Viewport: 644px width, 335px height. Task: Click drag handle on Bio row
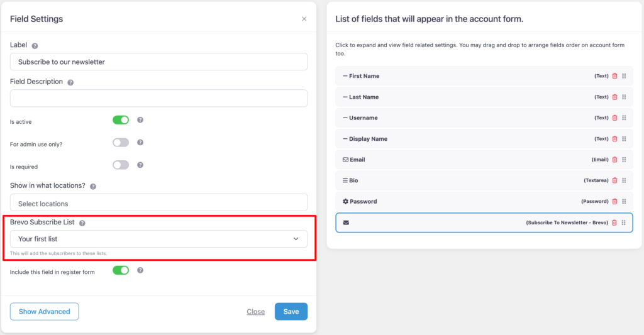(x=624, y=181)
